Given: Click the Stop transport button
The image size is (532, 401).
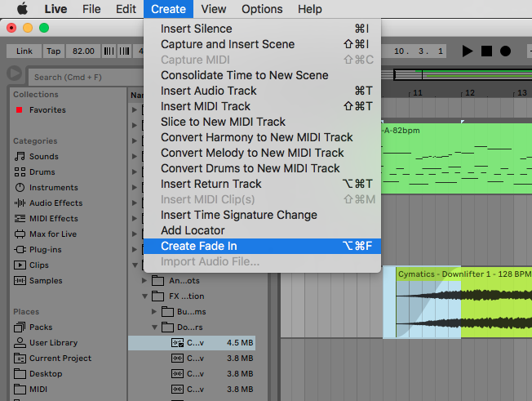Looking at the screenshot, I should click(x=486, y=51).
